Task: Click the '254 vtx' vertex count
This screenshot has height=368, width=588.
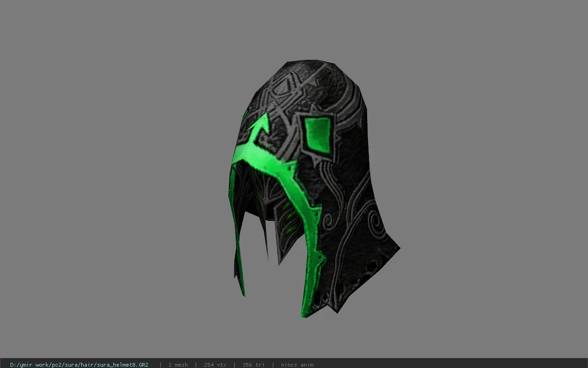Action: coord(215,365)
